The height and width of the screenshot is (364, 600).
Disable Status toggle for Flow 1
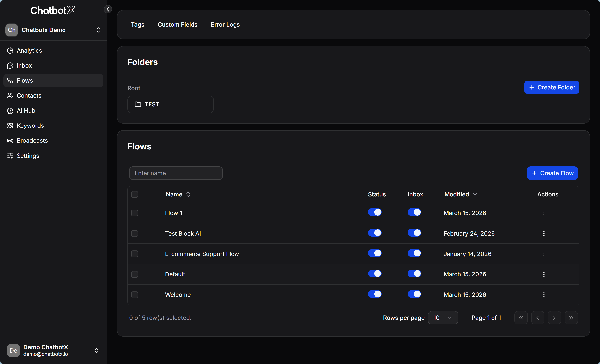(375, 212)
